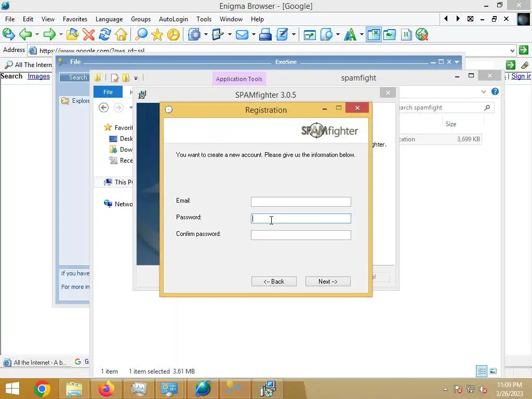This screenshot has height=399, width=532.
Task: Switch to large icons view in status bar
Action: [x=494, y=371]
